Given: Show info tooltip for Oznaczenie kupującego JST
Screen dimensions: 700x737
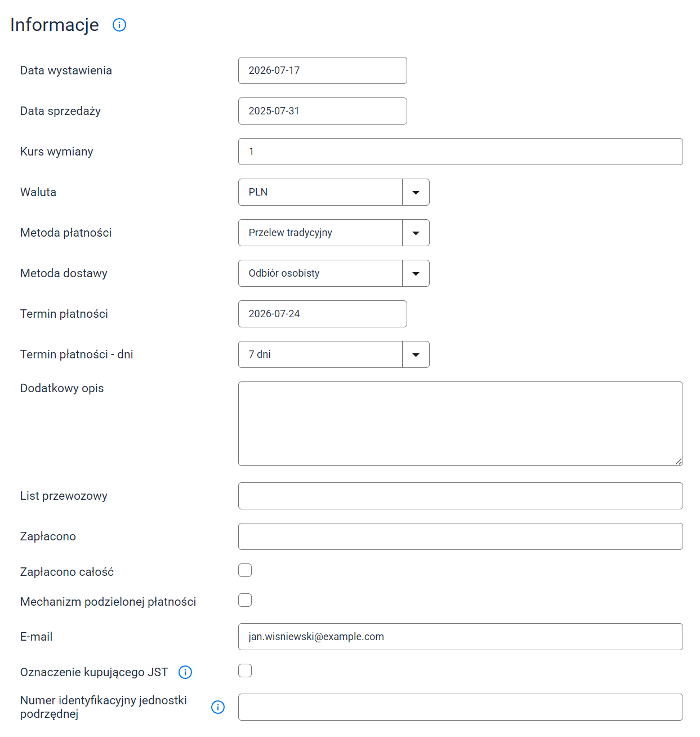Looking at the screenshot, I should coord(185,672).
